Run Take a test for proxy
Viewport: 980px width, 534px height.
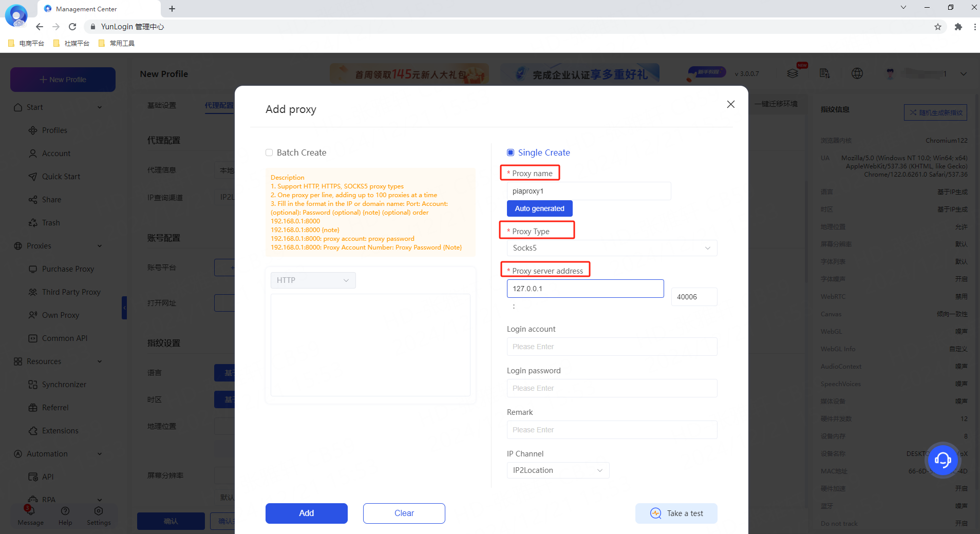676,513
